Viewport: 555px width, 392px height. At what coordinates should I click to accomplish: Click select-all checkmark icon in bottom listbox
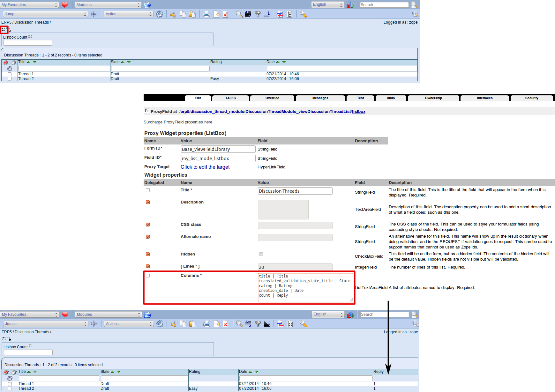[x=6, y=372]
